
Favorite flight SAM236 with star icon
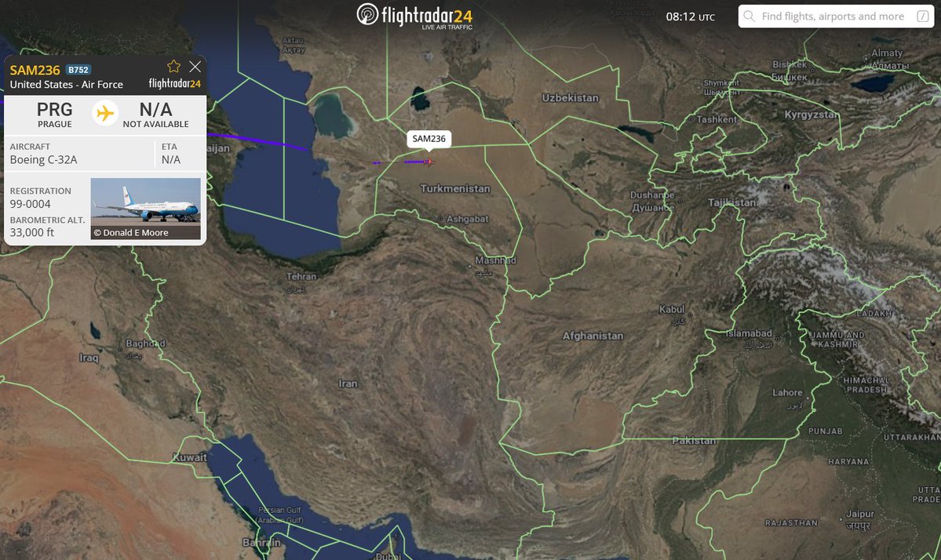click(173, 66)
